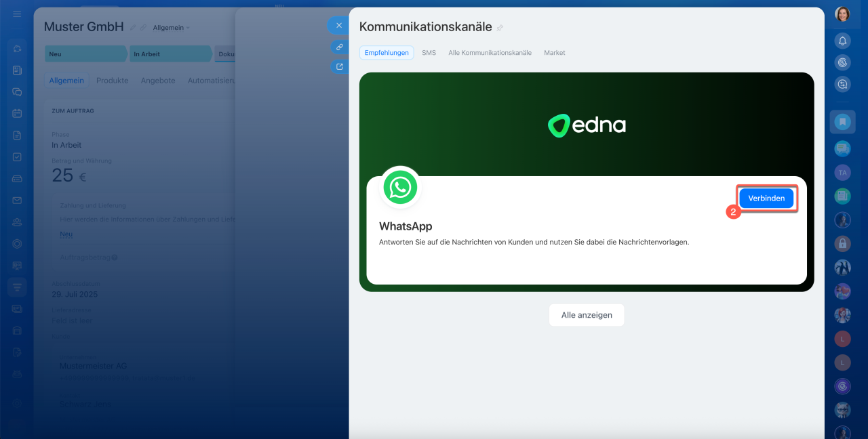The image size is (868, 439).
Task: Open the chat messenger icon in left sidebar
Action: point(17,91)
